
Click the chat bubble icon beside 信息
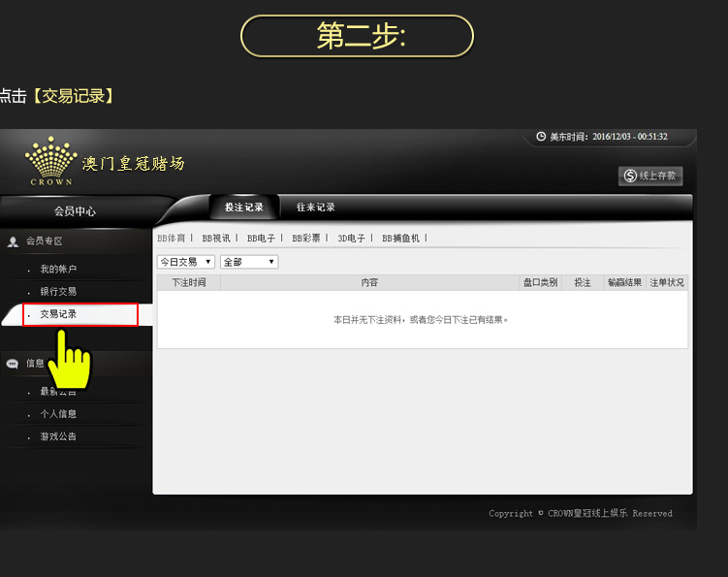(x=13, y=364)
